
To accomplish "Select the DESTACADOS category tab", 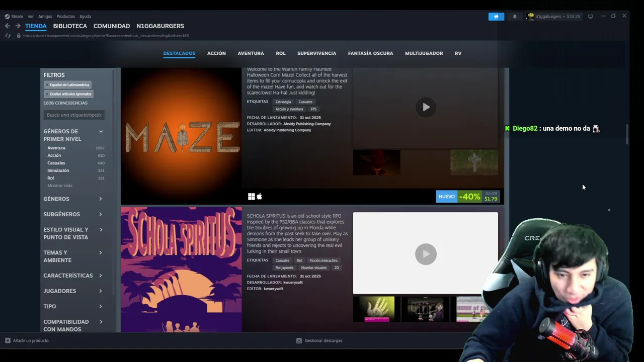I will pos(179,53).
